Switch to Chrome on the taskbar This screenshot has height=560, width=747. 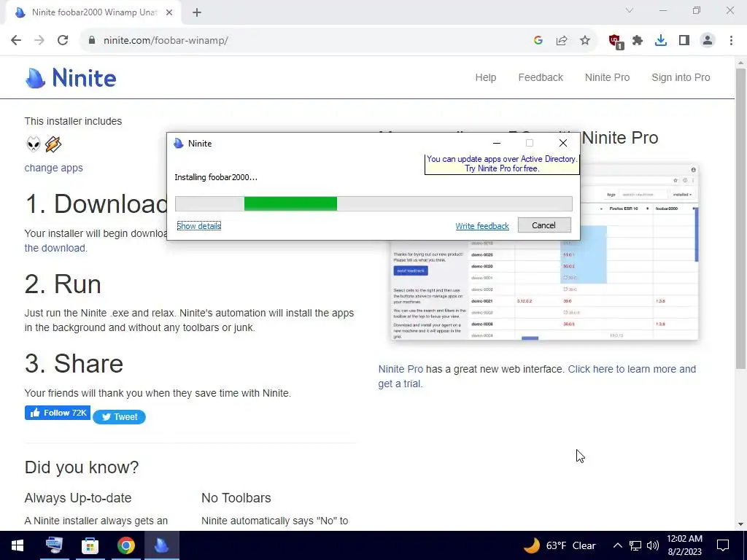(125, 545)
